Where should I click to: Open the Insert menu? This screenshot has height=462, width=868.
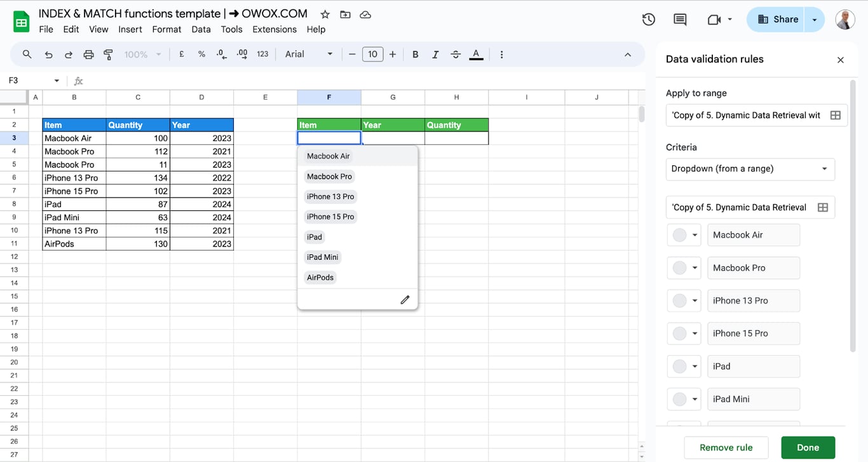coord(130,29)
